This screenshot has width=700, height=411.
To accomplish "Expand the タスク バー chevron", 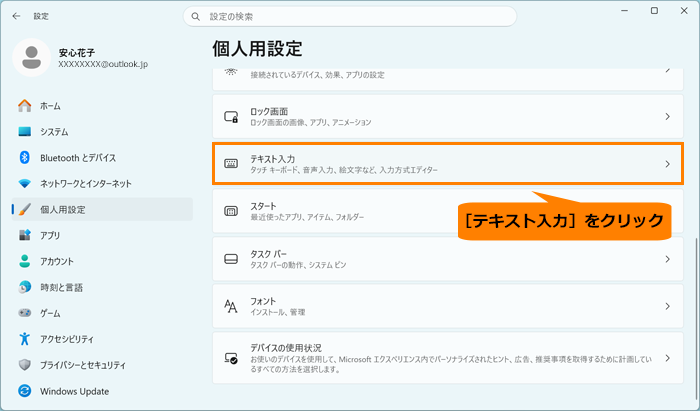I will pyautogui.click(x=667, y=259).
